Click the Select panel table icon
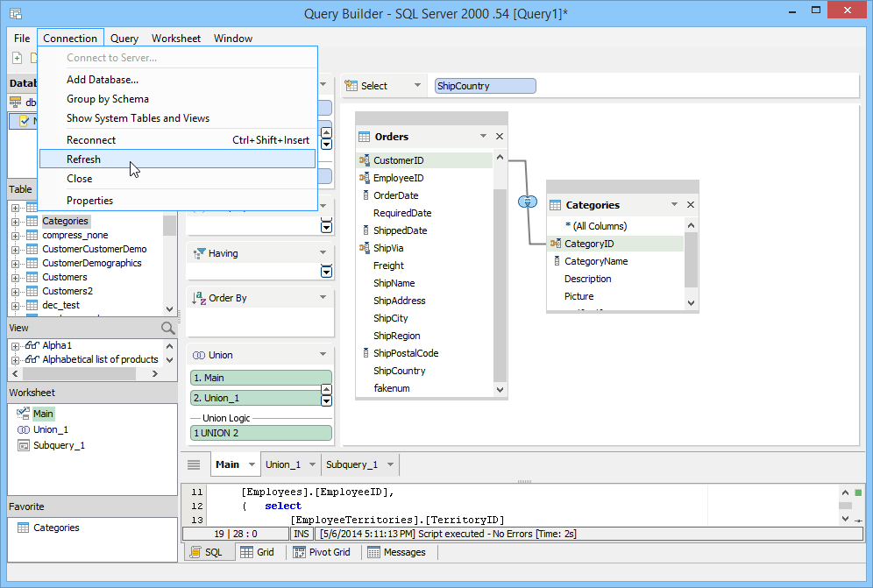The height and width of the screenshot is (588, 873). (x=351, y=86)
